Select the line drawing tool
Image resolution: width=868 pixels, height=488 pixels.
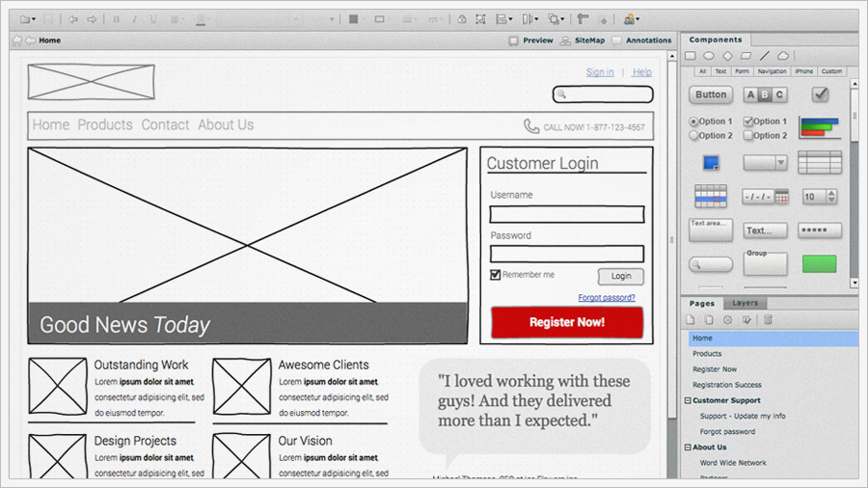tap(765, 56)
